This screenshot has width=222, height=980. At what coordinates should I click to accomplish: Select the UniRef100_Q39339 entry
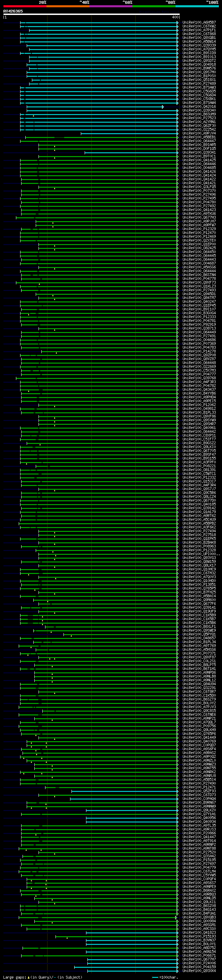pyautogui.click(x=199, y=45)
